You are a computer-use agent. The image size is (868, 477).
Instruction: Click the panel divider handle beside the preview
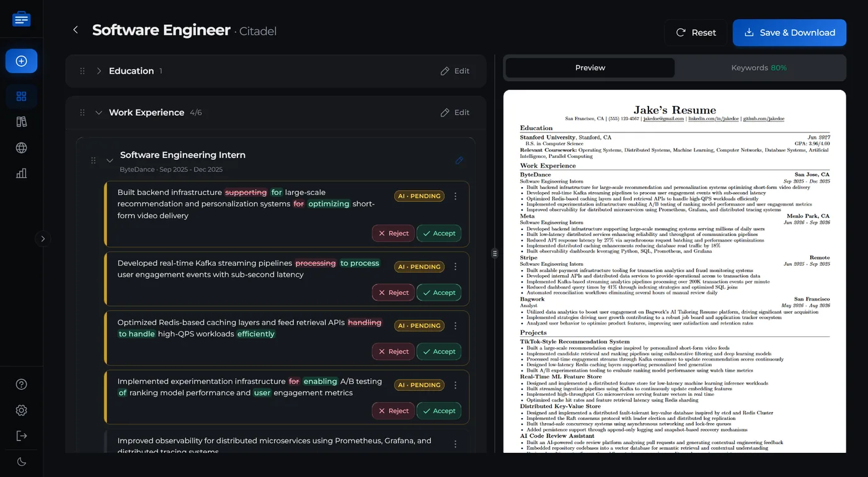pyautogui.click(x=495, y=253)
